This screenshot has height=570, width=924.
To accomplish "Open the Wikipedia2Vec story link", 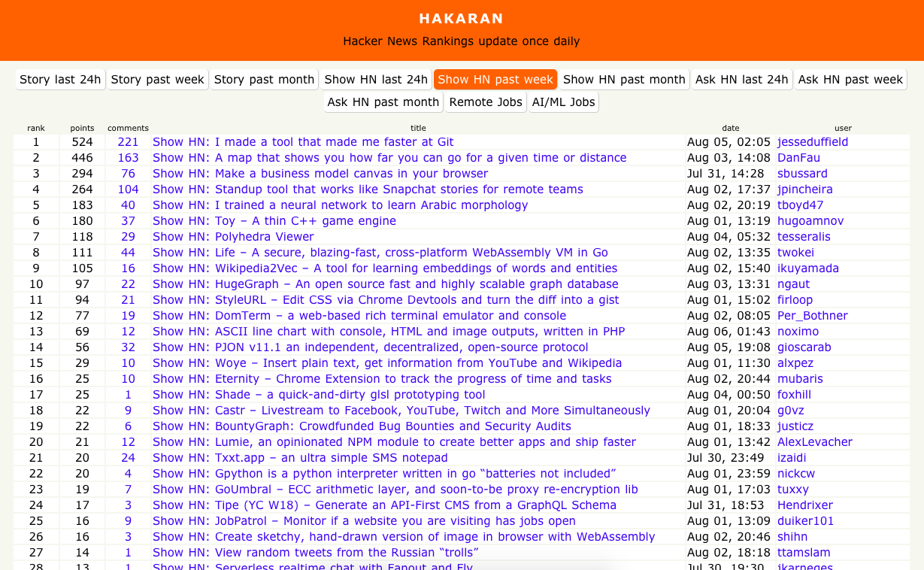I will tap(384, 268).
